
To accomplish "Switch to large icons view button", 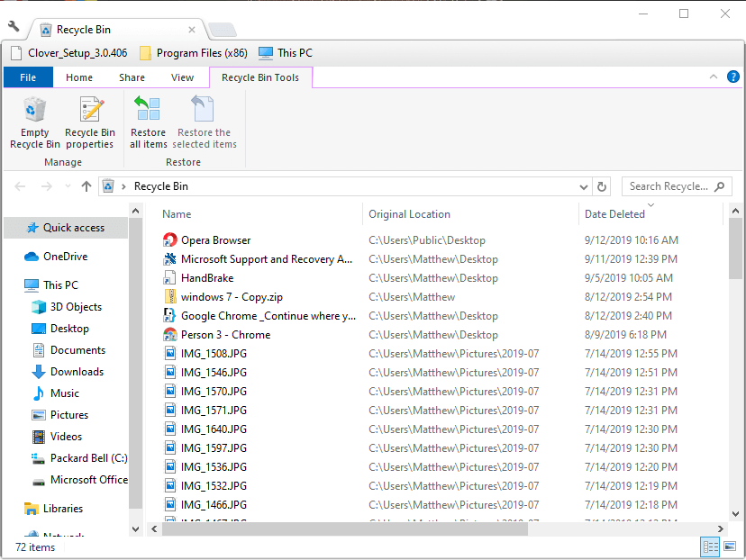I will 730,546.
